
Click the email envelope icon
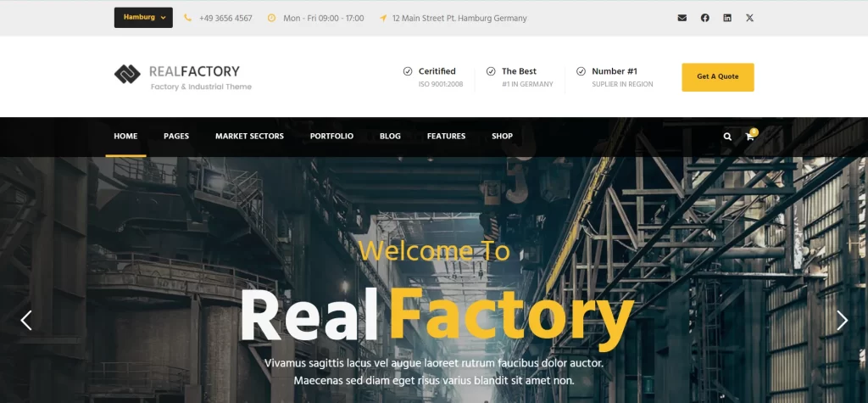point(682,18)
